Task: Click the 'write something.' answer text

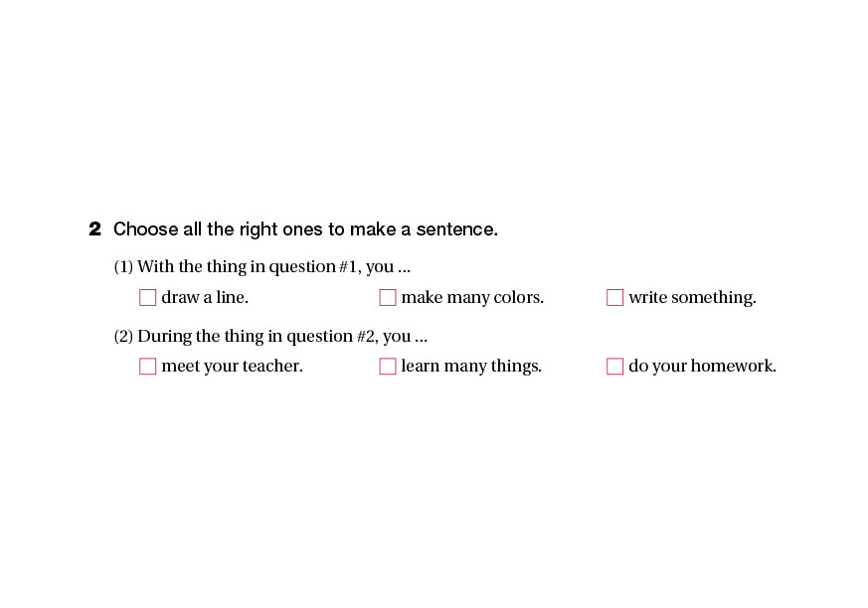Action: 692,297
